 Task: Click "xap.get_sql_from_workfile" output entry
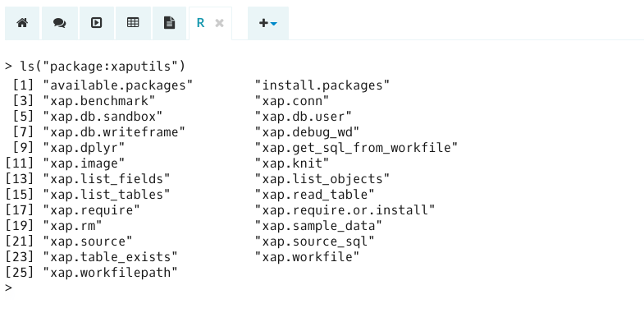tap(356, 148)
